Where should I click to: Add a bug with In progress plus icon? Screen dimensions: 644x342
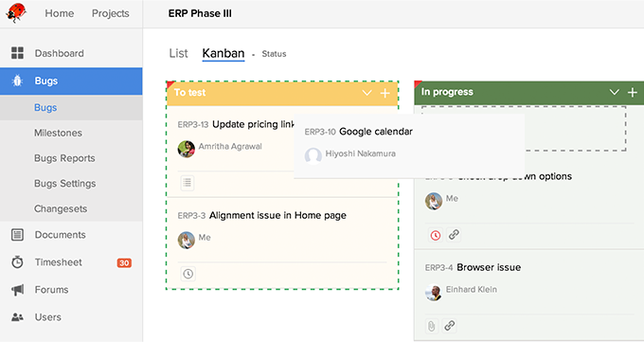pos(633,93)
